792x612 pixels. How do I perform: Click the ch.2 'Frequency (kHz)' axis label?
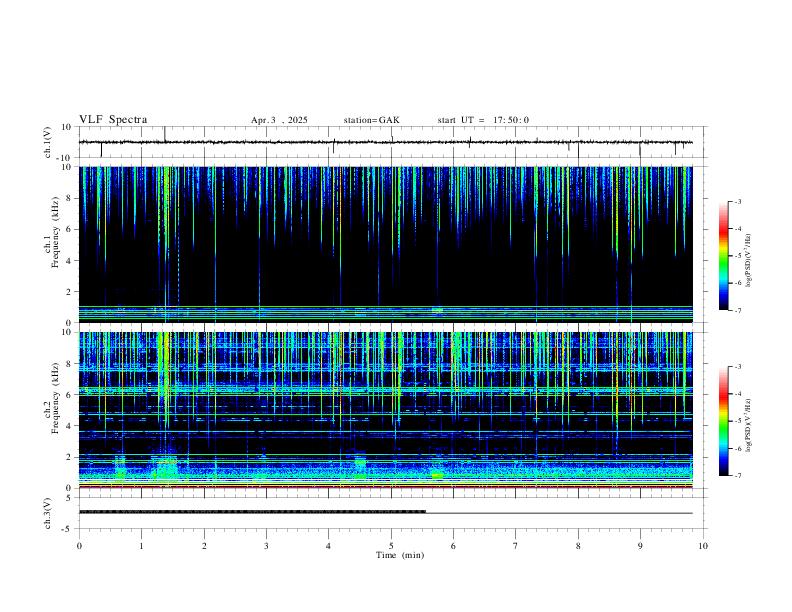click(x=55, y=398)
